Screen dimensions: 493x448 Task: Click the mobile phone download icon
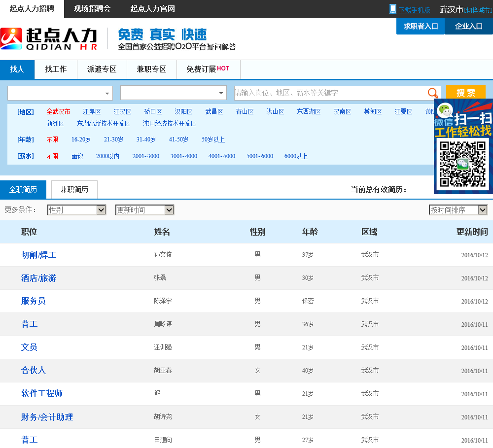[x=392, y=9]
